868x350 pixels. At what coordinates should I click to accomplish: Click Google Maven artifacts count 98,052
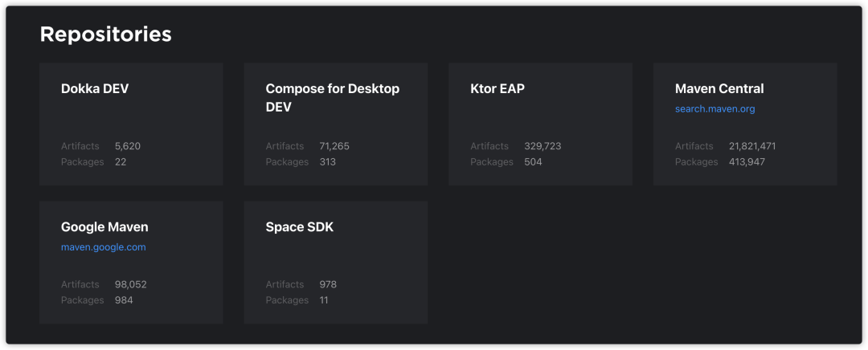[130, 284]
